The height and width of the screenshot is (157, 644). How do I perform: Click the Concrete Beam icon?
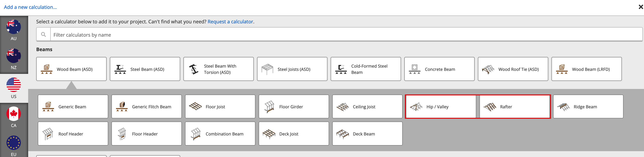[x=415, y=69]
